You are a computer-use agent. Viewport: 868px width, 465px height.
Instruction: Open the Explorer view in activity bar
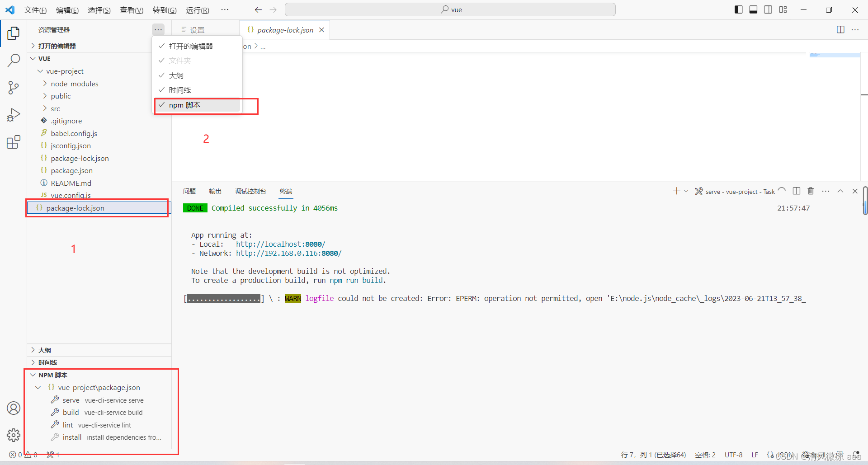14,33
